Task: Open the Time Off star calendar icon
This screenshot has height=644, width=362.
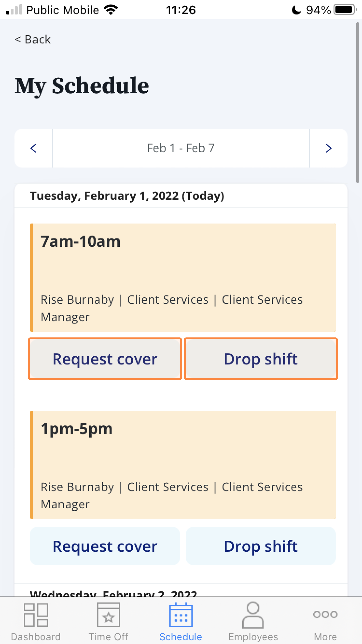Action: [108, 615]
